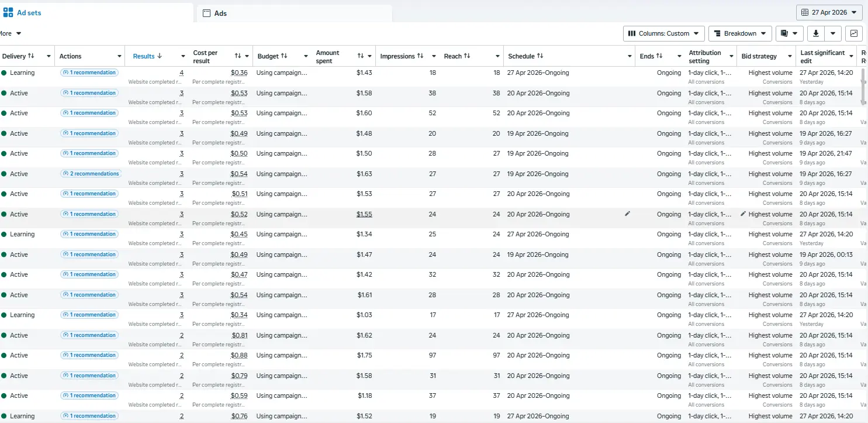Viewport: 868px width, 423px height.
Task: Open the Ends column options arrow
Action: coord(679,56)
